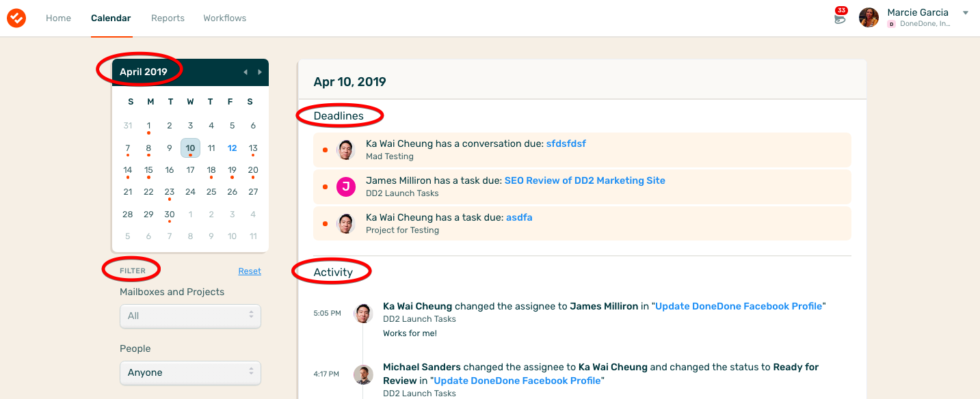Image resolution: width=980 pixels, height=399 pixels.
Task: Open the People dropdown showing Anyone
Action: [190, 372]
